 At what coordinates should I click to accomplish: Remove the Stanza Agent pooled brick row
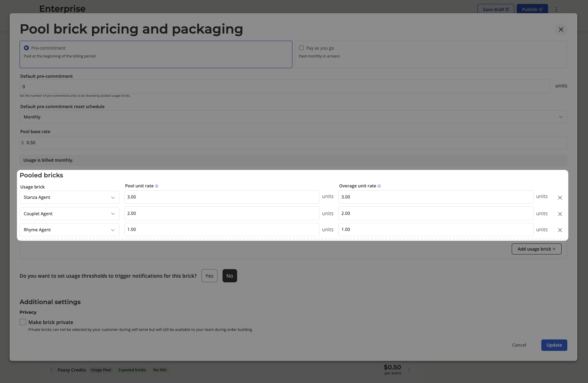[560, 197]
